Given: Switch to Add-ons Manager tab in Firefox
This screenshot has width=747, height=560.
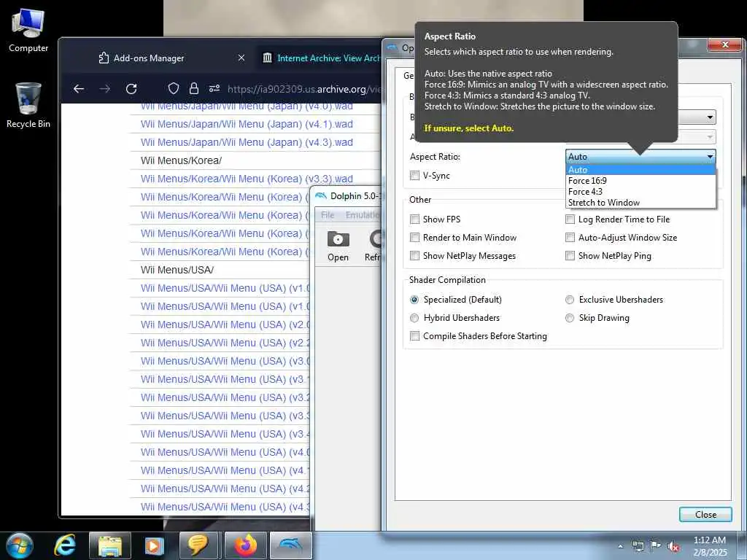Looking at the screenshot, I should click(x=149, y=58).
